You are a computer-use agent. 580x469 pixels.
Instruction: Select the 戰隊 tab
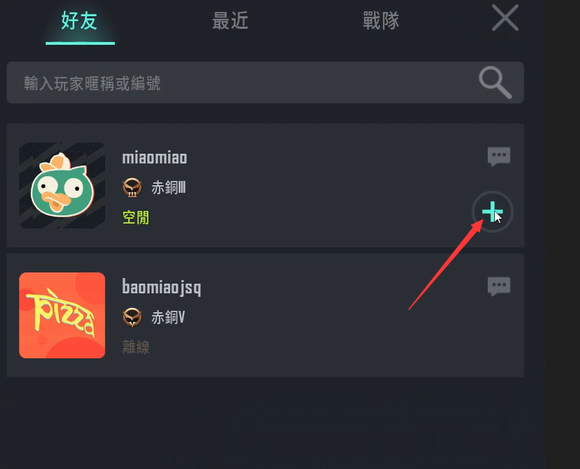tap(381, 21)
